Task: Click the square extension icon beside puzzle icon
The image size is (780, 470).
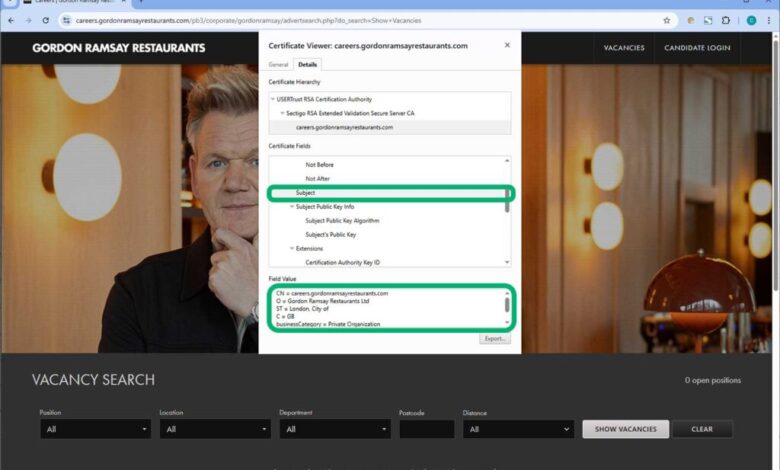Action: tap(708, 20)
